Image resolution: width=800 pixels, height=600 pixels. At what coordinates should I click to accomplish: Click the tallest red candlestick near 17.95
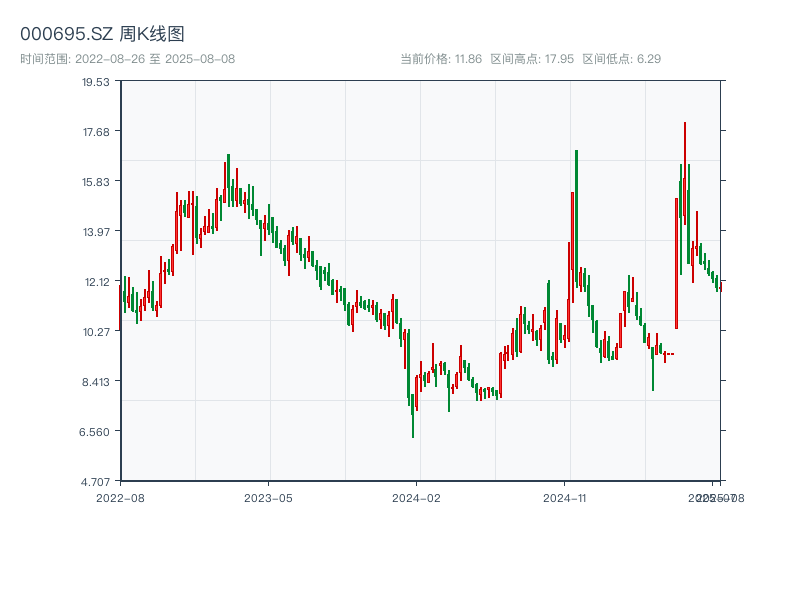click(685, 173)
